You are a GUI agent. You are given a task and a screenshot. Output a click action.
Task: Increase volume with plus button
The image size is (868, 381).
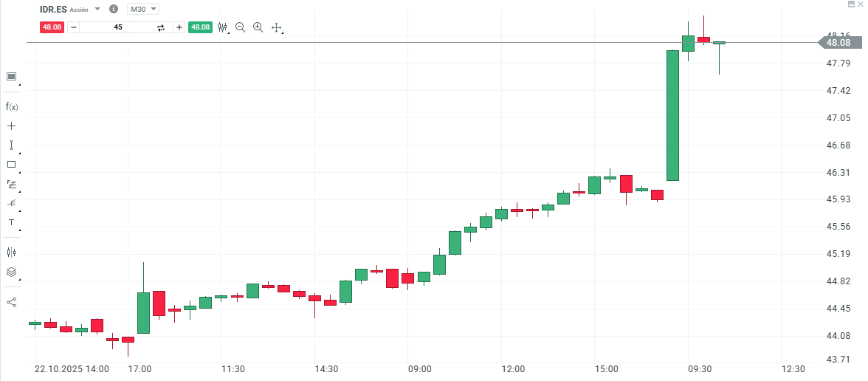click(179, 27)
